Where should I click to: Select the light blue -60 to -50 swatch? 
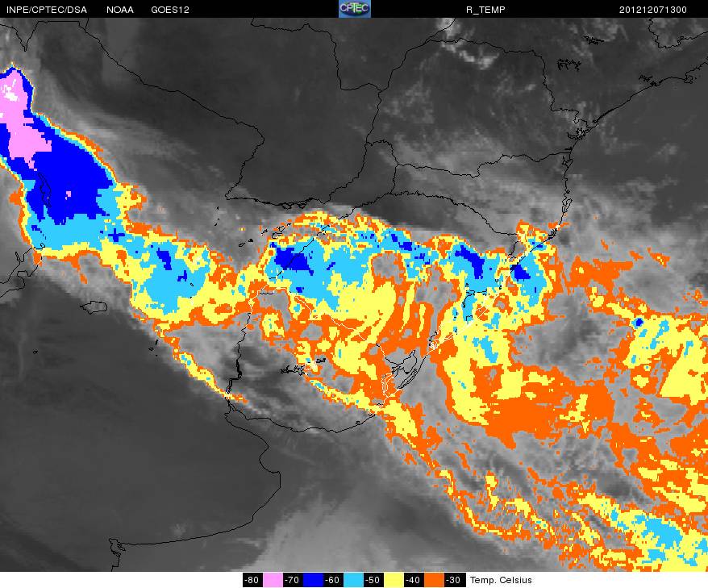(353, 580)
